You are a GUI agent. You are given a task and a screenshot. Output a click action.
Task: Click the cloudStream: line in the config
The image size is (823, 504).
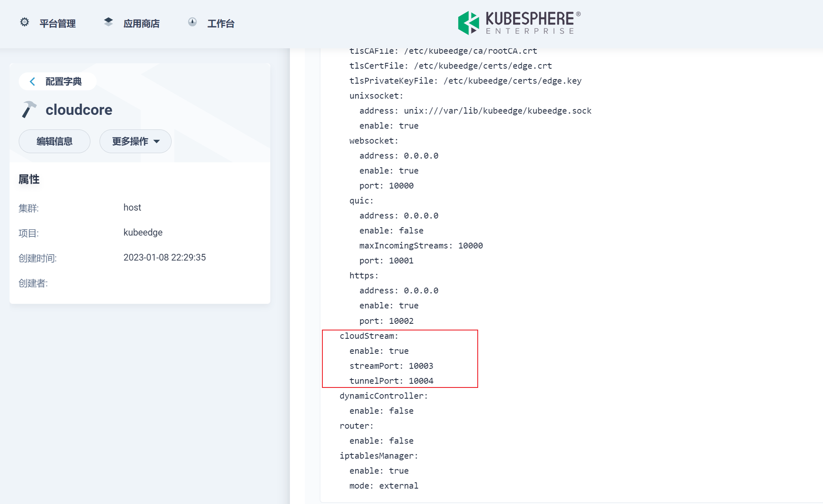(369, 336)
